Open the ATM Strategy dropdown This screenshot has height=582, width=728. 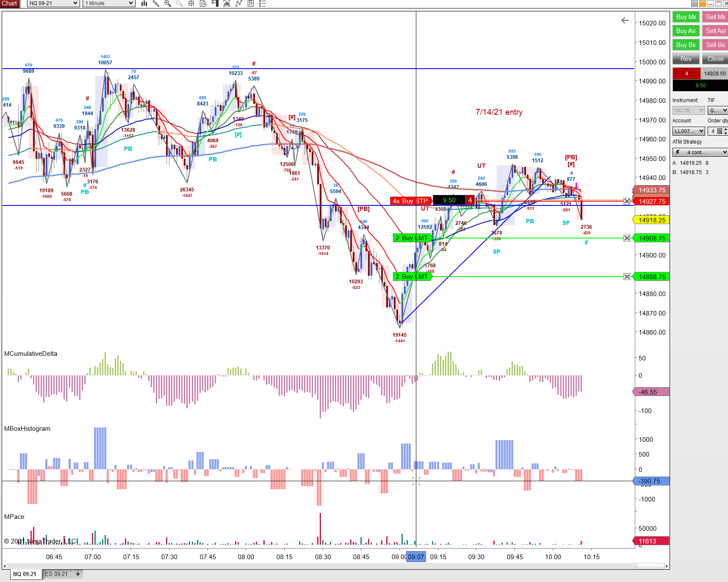click(x=700, y=152)
